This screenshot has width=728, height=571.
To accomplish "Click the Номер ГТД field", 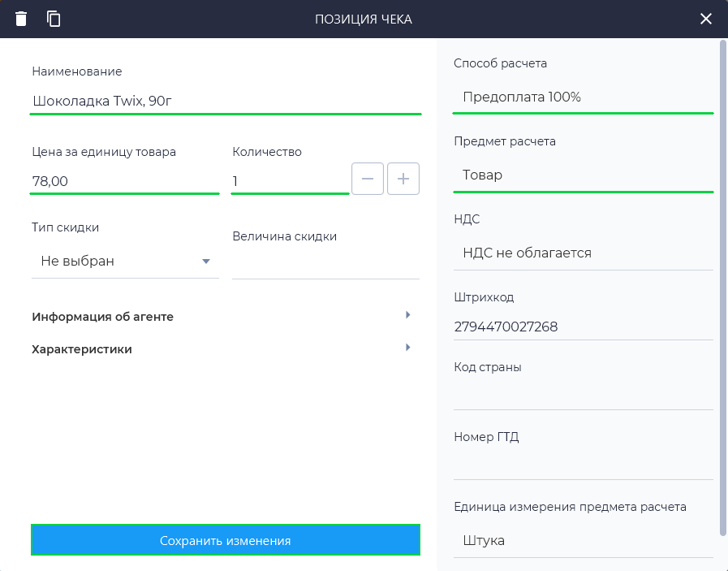I will 583,466.
